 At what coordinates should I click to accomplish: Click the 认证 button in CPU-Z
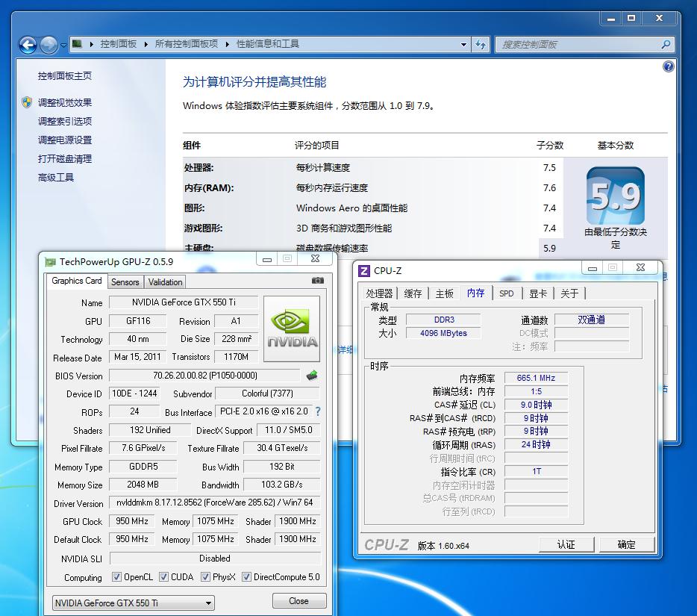[566, 544]
